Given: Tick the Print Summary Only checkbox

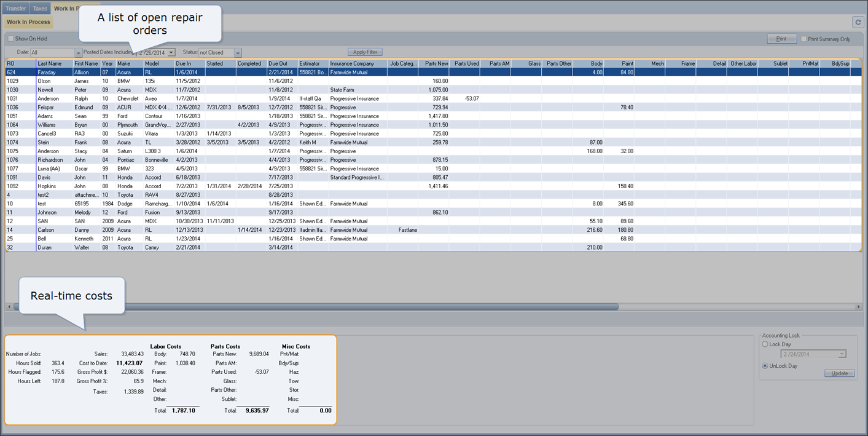Looking at the screenshot, I should coord(803,39).
